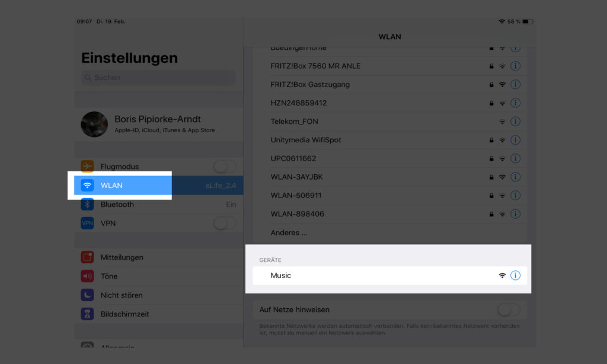Click the Bluetooth icon in sidebar
The image size is (607, 364).
pos(87,204)
